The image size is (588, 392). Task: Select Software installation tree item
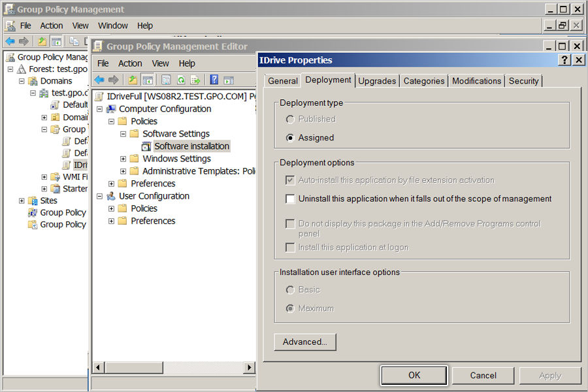(x=191, y=146)
